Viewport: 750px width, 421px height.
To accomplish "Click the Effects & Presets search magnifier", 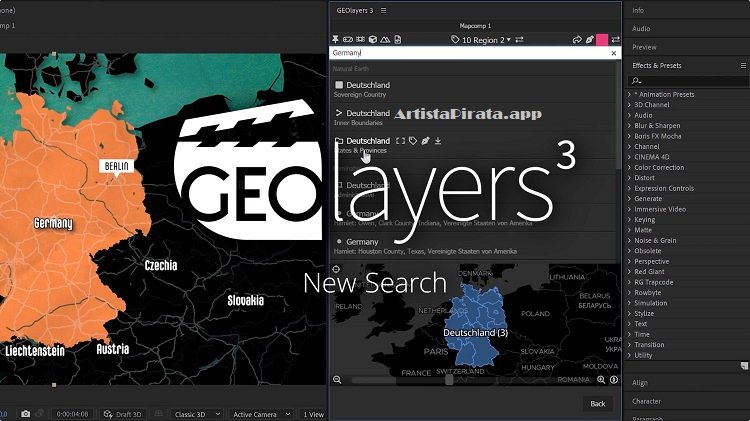I will [x=636, y=81].
